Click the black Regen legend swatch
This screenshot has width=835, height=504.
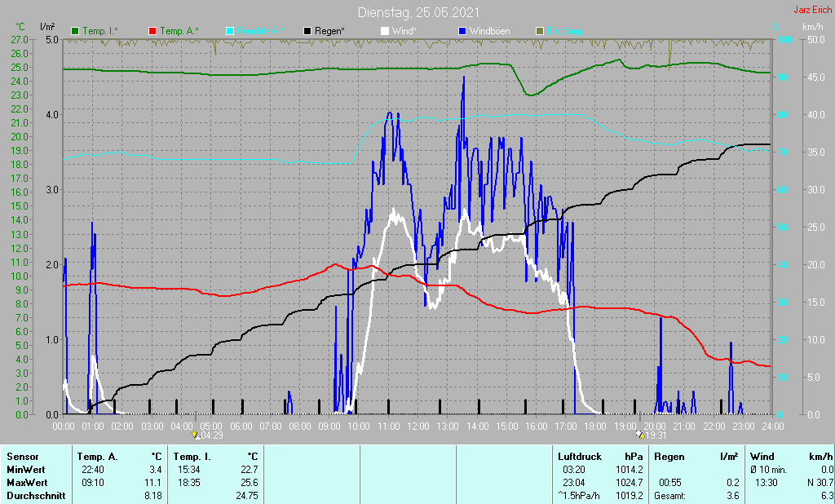(x=307, y=32)
